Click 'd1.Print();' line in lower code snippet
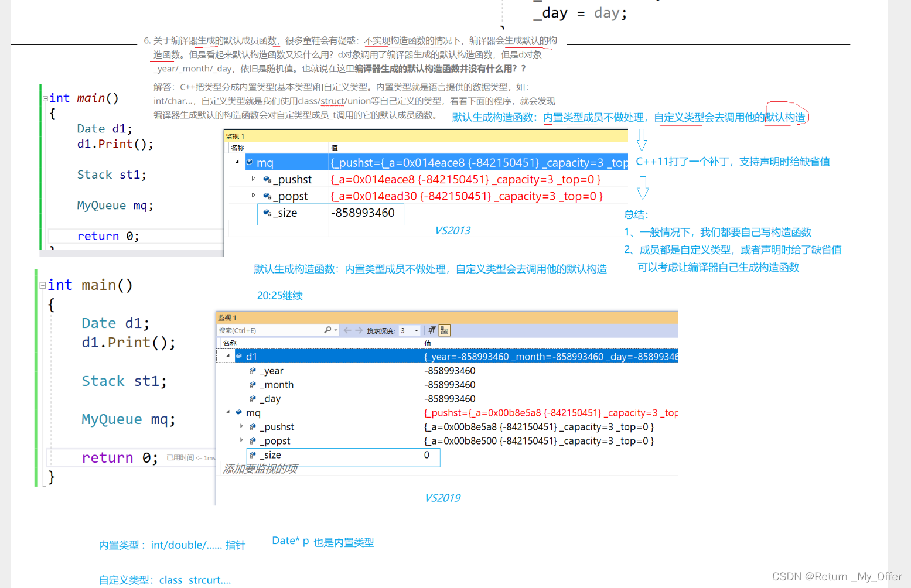 coord(128,343)
